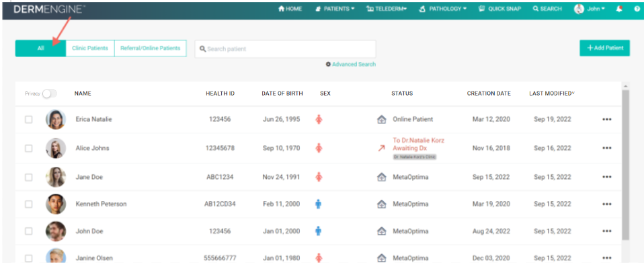Click the magnifier icon in search box

[x=202, y=49]
